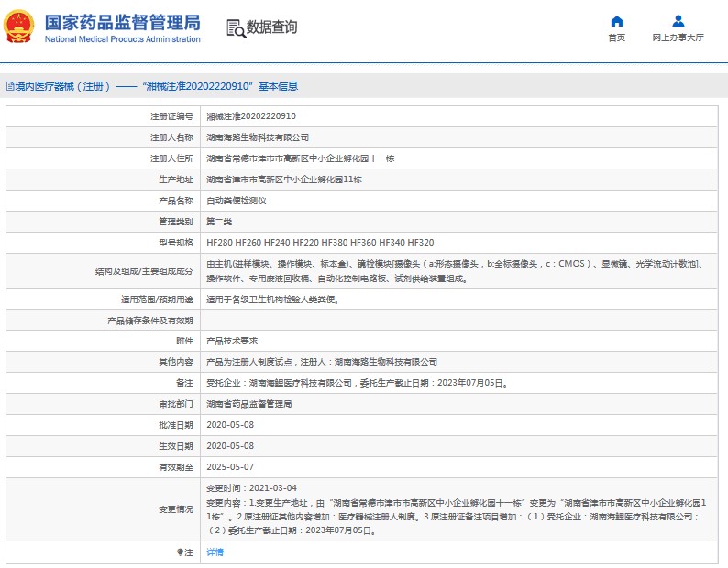Click the 生产地址 label
Screen dimensions: 728x568
176,180
